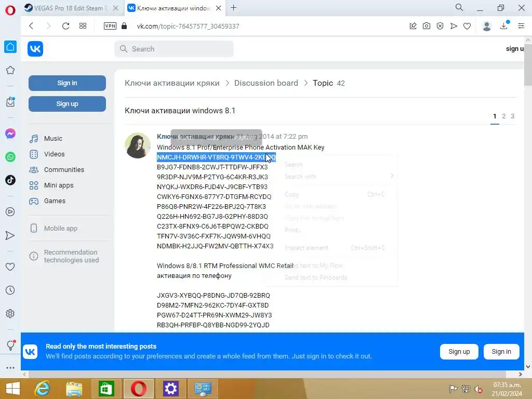Open the Opera account profile icon
The image size is (532, 399).
pos(487,26)
